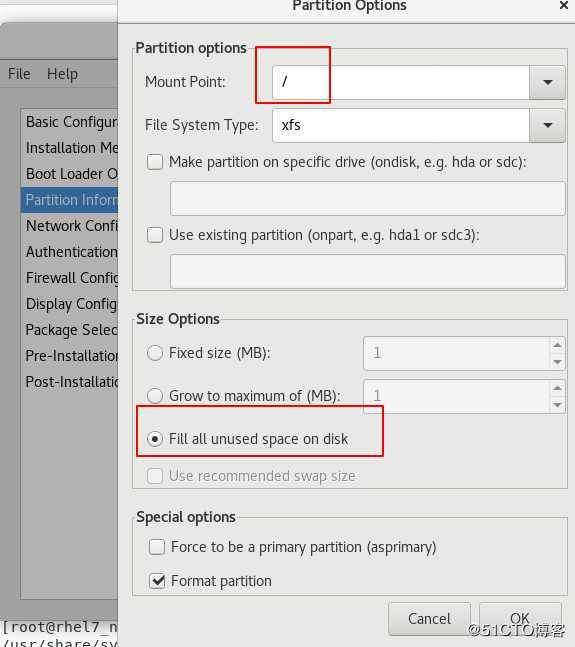Close the Partition Options dialog
Screen dimensions: 575x647
[563, 5]
